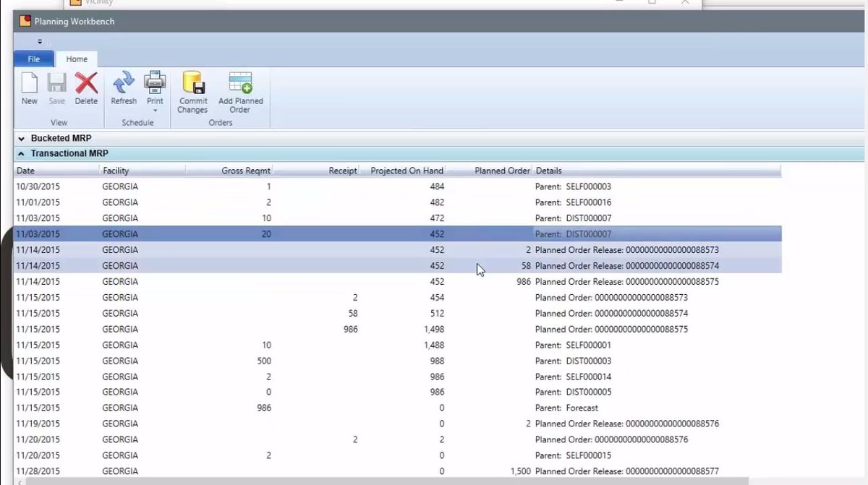Select Planned Order Release ending 88573
Screen dimensions: 868x485
coord(398,250)
